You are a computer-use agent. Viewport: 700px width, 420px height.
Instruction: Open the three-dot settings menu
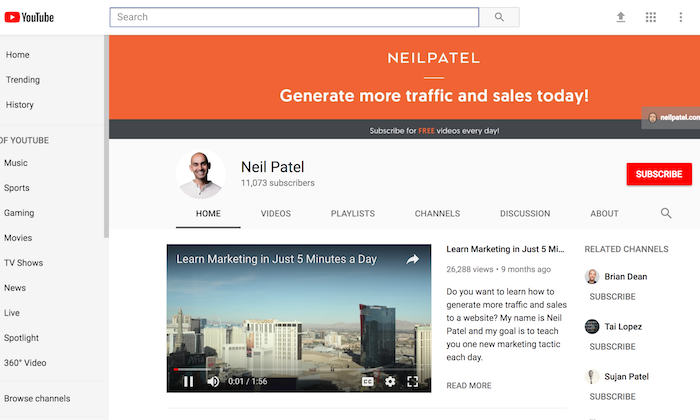pos(680,17)
